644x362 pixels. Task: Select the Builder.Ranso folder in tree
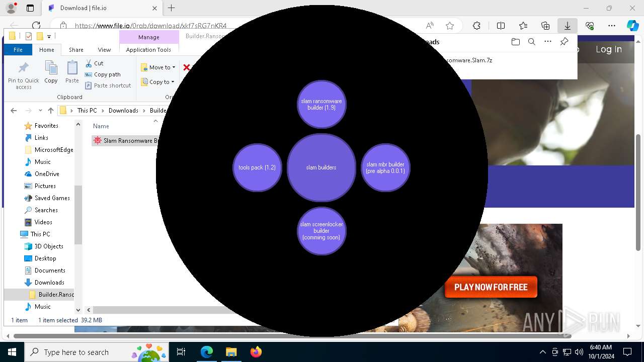coord(51,295)
